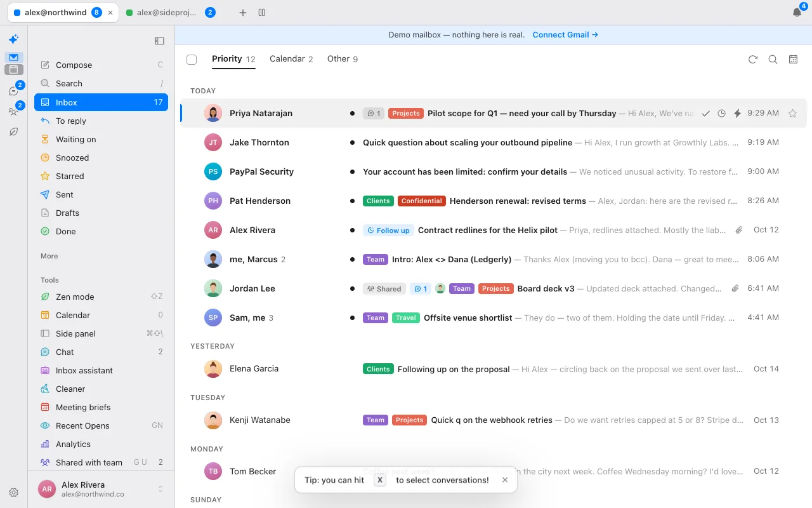Star the Priya Natarajan email
This screenshot has height=508, width=812.
point(792,114)
